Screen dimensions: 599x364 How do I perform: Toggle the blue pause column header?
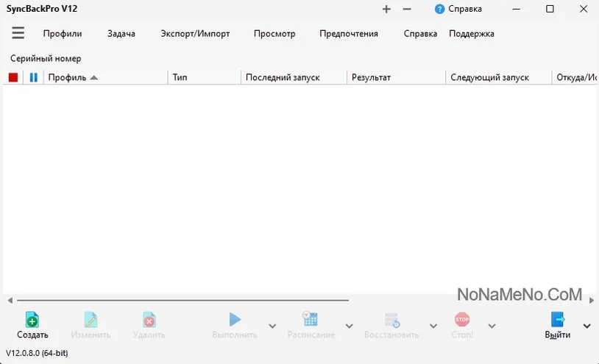(x=34, y=77)
